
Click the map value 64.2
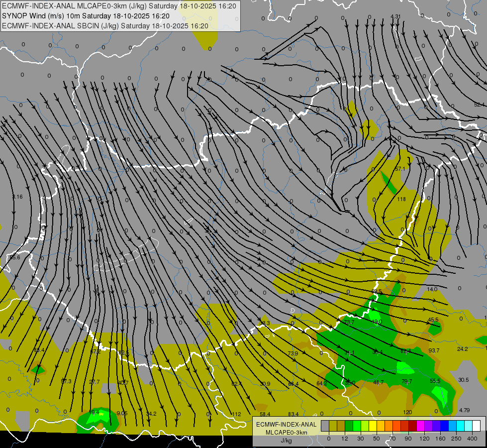(x=322, y=383)
